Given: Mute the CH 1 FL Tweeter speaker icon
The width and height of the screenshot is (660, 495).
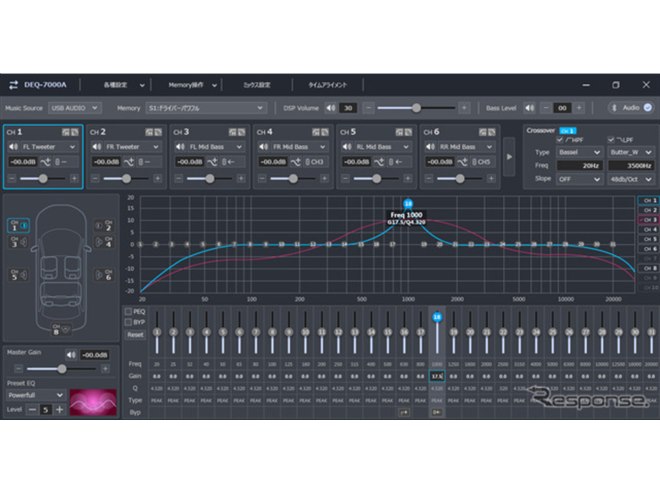Looking at the screenshot, I should pyautogui.click(x=13, y=147).
